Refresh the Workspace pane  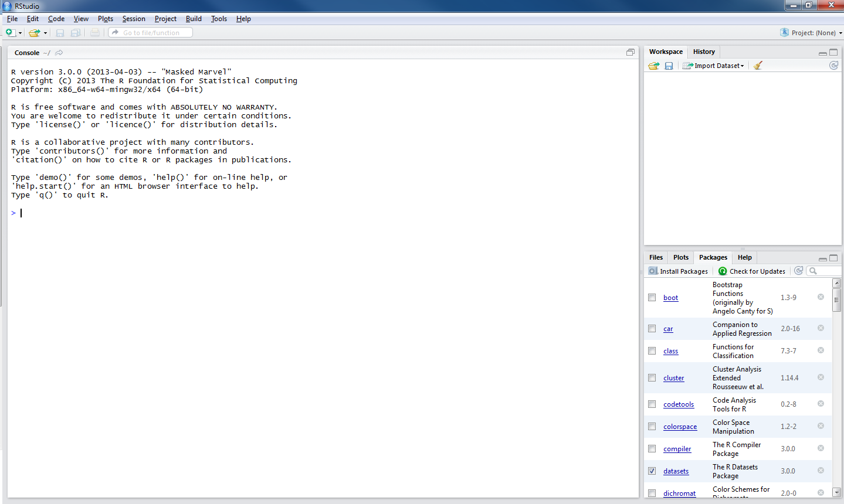pyautogui.click(x=833, y=65)
